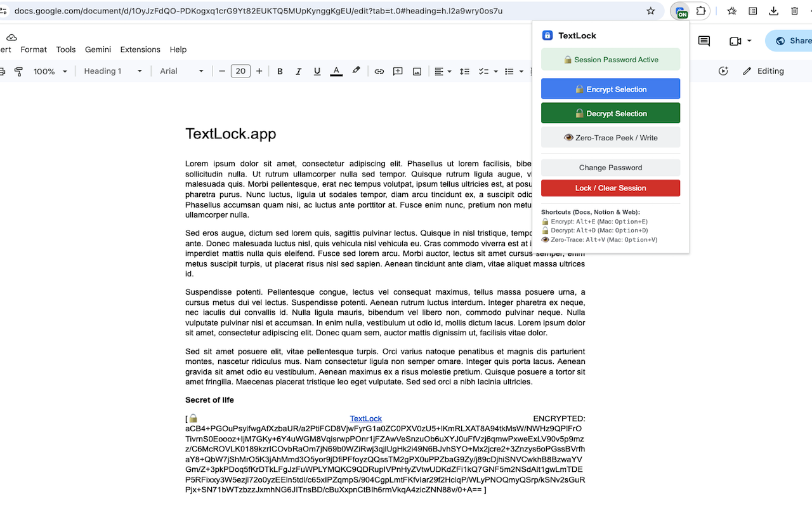The height and width of the screenshot is (508, 812).
Task: Click the TextLock extension ON icon
Action: tap(681, 11)
